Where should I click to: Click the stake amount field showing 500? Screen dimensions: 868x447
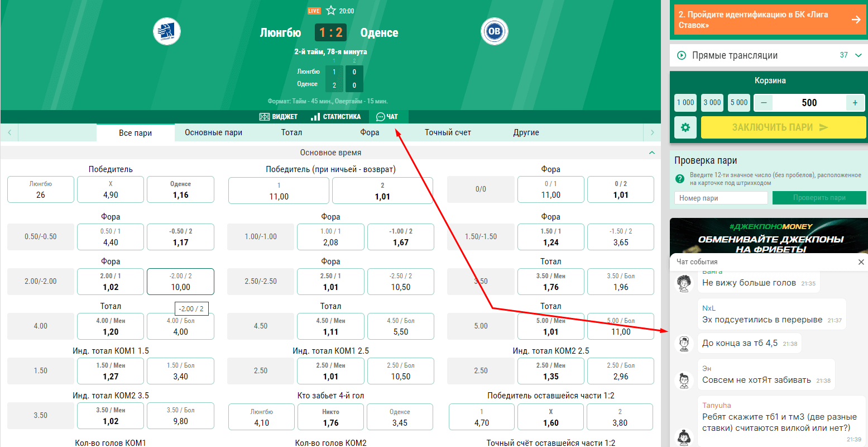tap(809, 103)
